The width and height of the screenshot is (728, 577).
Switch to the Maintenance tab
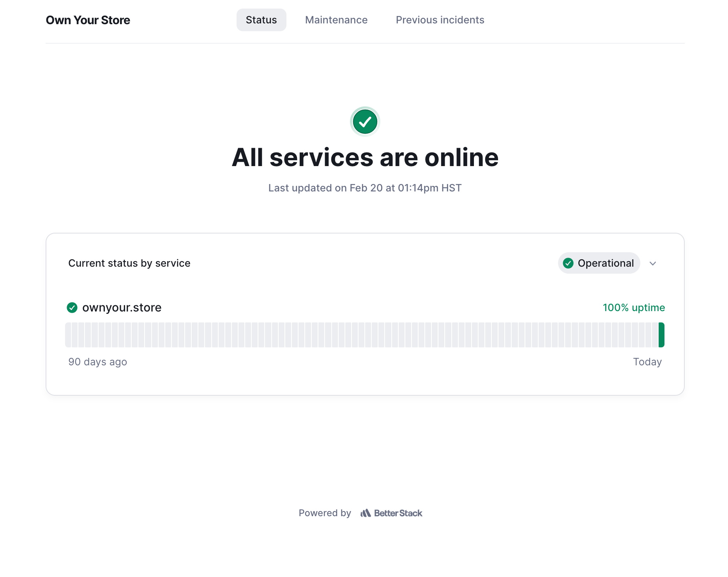pos(336,20)
